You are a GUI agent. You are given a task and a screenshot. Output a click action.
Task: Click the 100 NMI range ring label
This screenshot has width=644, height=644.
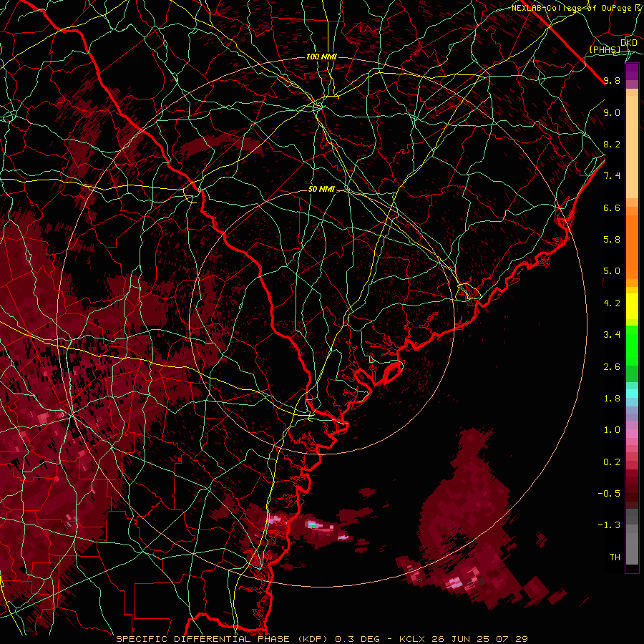pyautogui.click(x=321, y=57)
